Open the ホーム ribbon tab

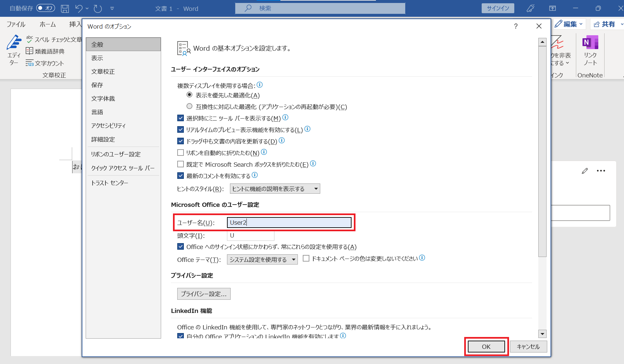[x=48, y=24]
